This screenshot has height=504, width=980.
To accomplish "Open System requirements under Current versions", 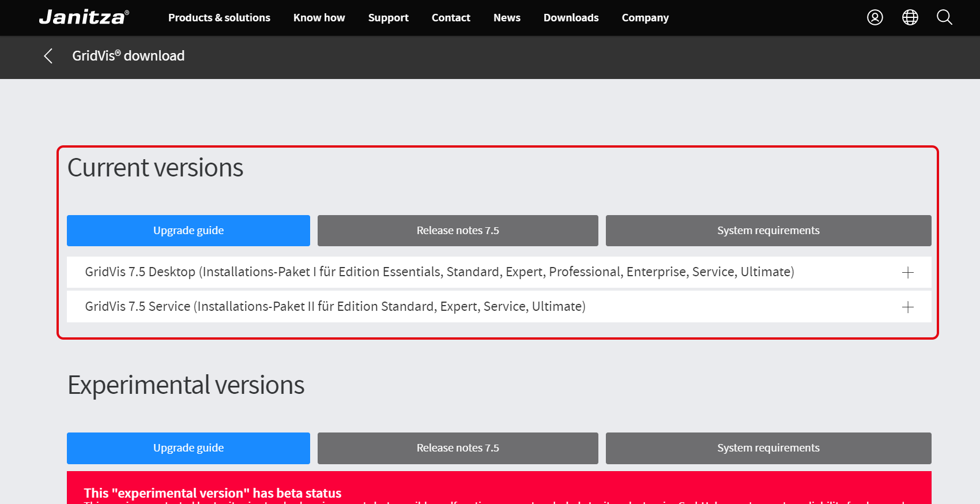I will 768,231.
